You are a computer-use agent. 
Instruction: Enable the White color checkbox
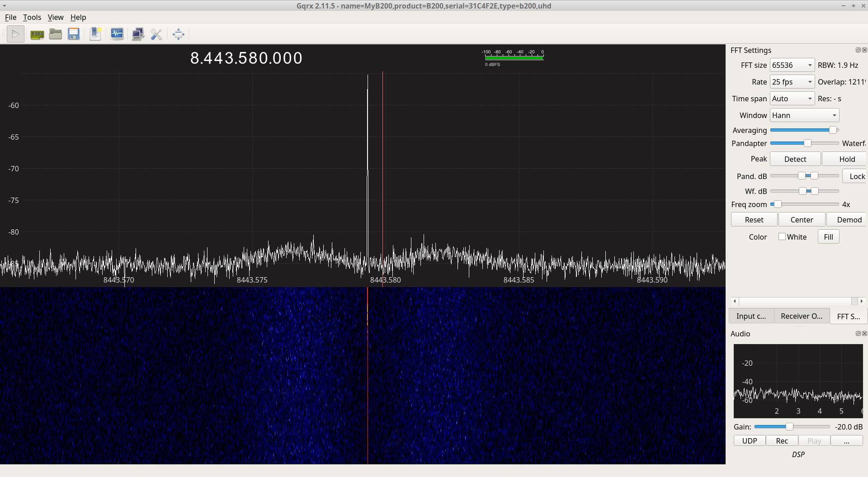[x=782, y=237]
